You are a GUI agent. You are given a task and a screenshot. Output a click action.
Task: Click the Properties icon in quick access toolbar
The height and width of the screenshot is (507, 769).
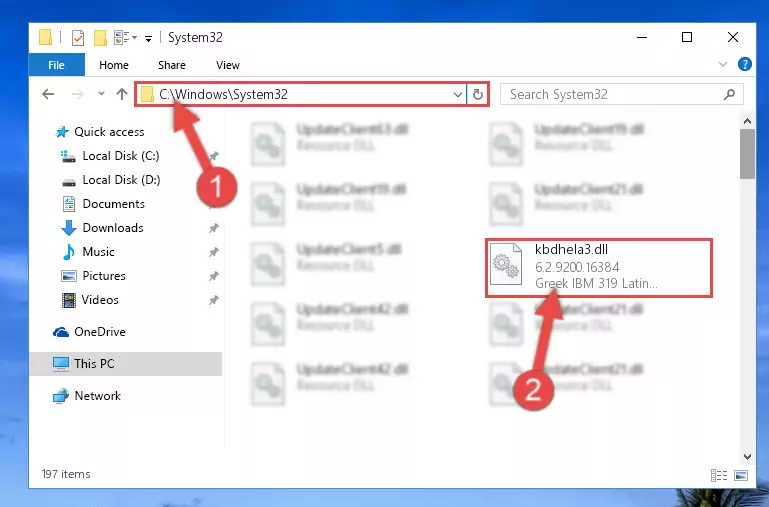point(78,37)
